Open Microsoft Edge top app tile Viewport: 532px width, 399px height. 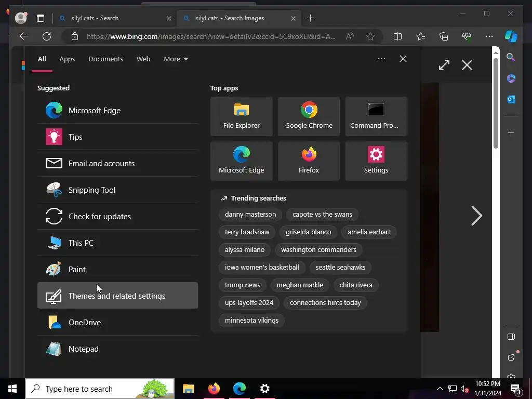[x=241, y=161]
